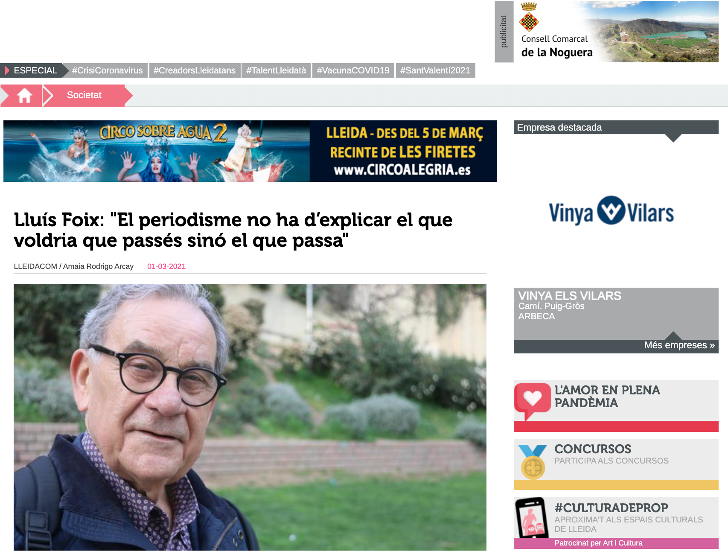
Task: Open the #CrisiCoronavirus tag
Action: 107,70
